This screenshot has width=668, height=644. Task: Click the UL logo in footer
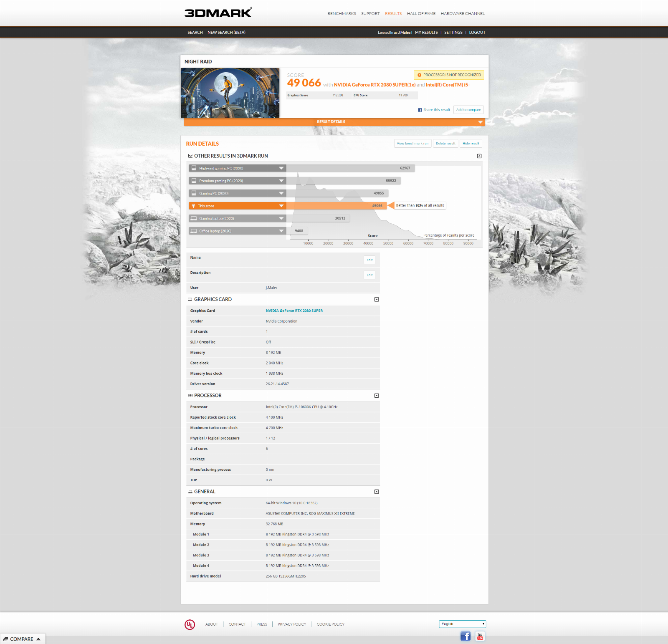pyautogui.click(x=190, y=624)
